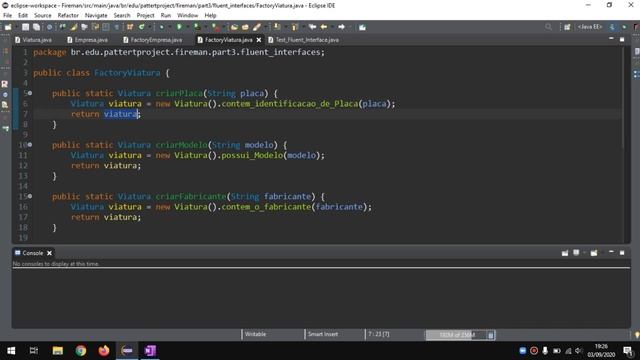Screen dimensions: 640x360
Task: Click the External Tools run icon
Action: coord(215,27)
